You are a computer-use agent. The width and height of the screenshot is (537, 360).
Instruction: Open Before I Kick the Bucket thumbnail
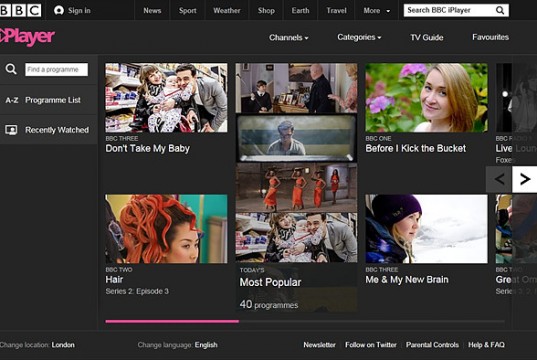point(426,98)
